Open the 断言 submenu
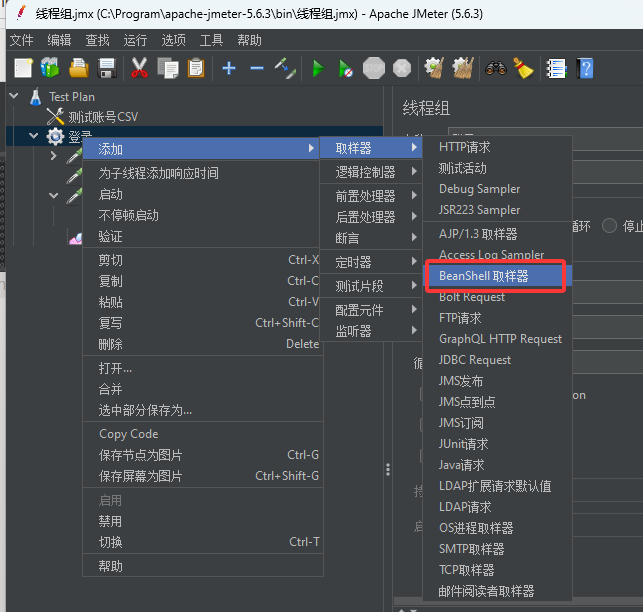 click(x=371, y=237)
